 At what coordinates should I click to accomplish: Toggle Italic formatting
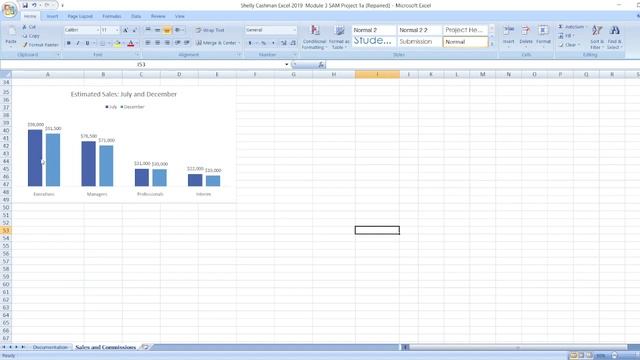point(78,43)
